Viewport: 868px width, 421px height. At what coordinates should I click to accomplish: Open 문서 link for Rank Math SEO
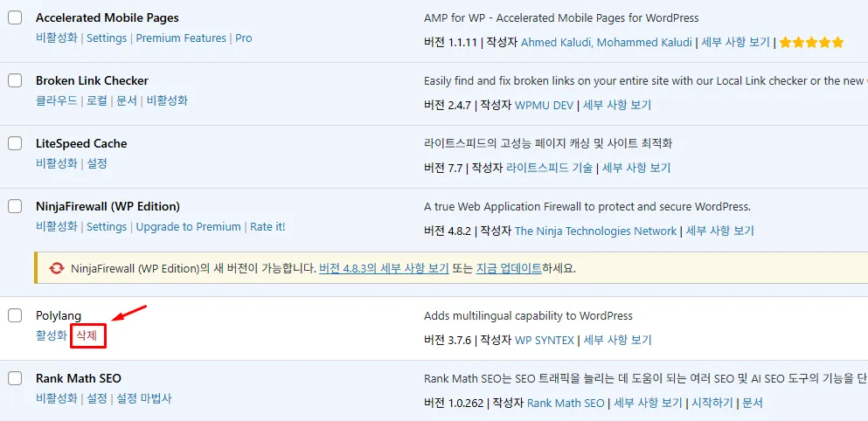point(753,404)
